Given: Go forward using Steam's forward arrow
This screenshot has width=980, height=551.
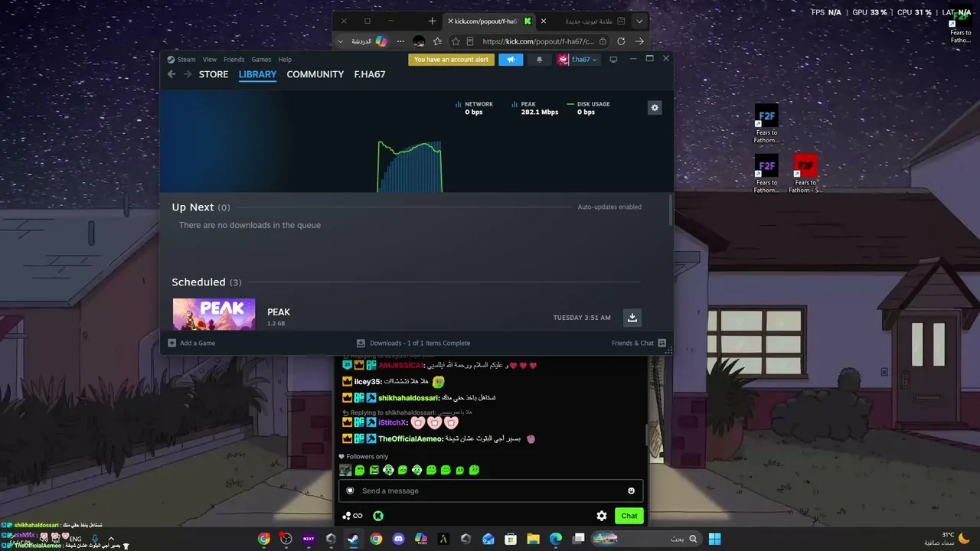Looking at the screenshot, I should (x=187, y=74).
